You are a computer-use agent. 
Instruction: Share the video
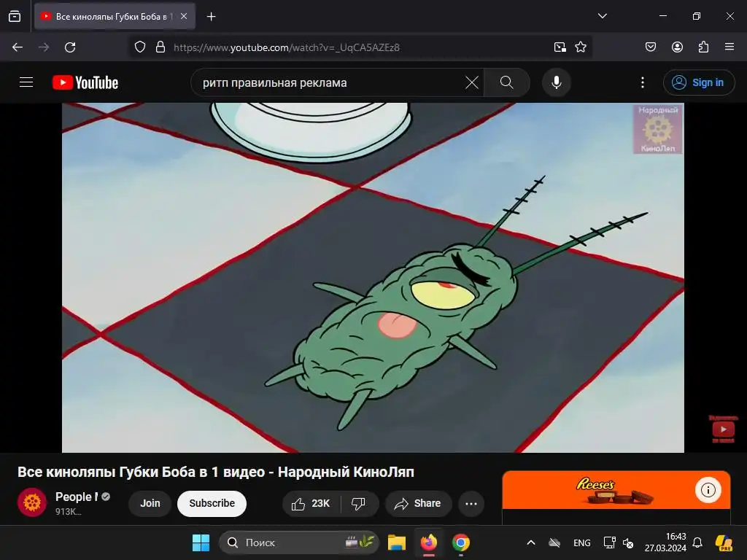pos(418,503)
